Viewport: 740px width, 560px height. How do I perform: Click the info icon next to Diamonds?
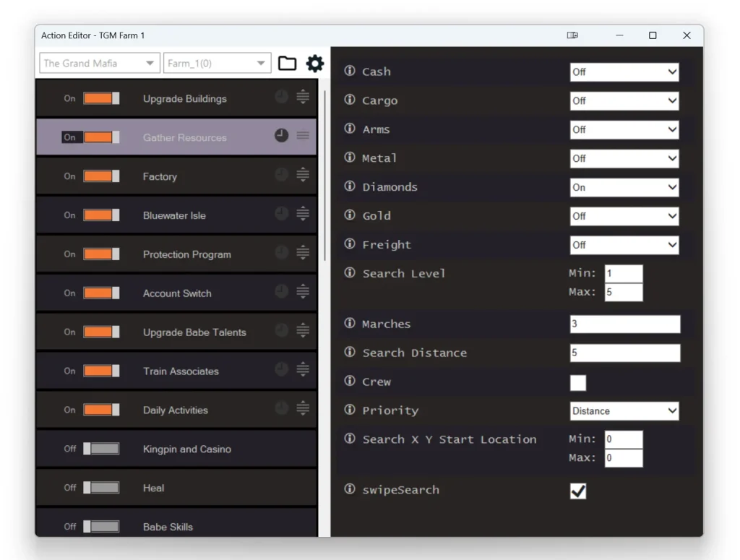coord(350,186)
